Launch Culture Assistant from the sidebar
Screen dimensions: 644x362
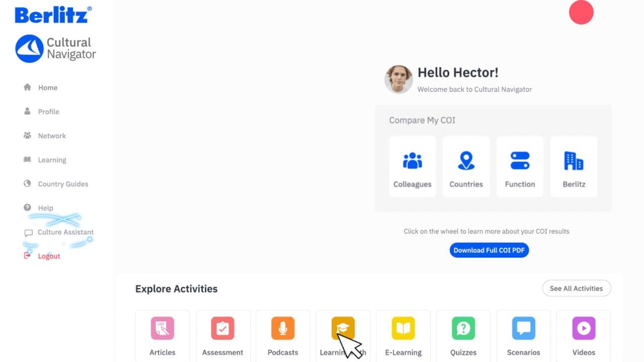pyautogui.click(x=66, y=232)
